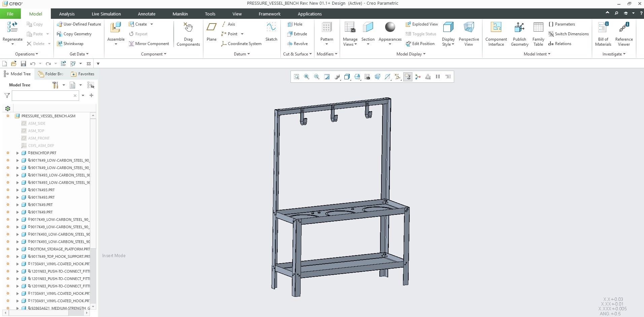This screenshot has width=644, height=317.
Task: Expand BENCHTOP.PRT tree node
Action: (18, 153)
